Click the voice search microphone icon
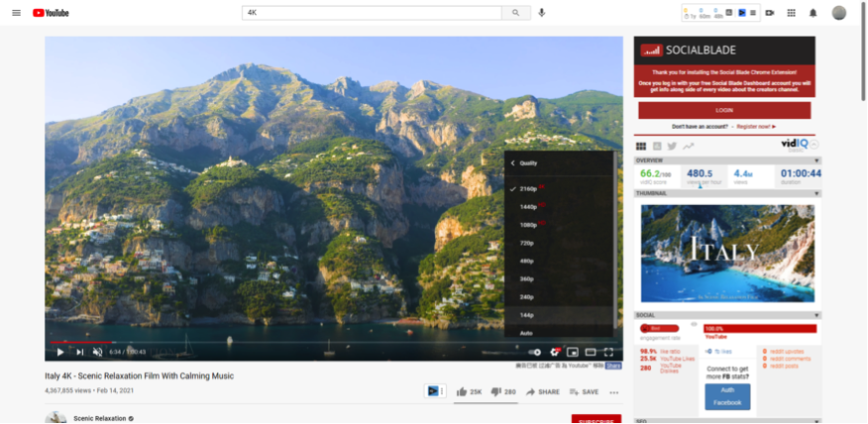 pyautogui.click(x=542, y=13)
